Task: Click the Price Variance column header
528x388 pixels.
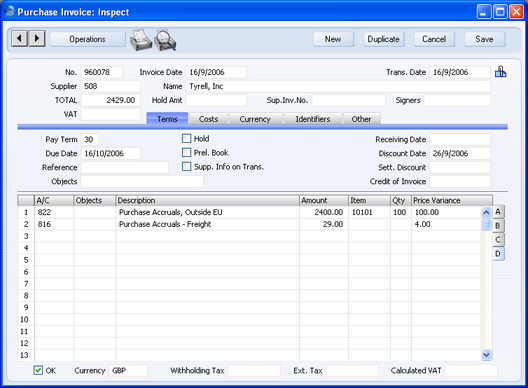Action: (x=452, y=200)
